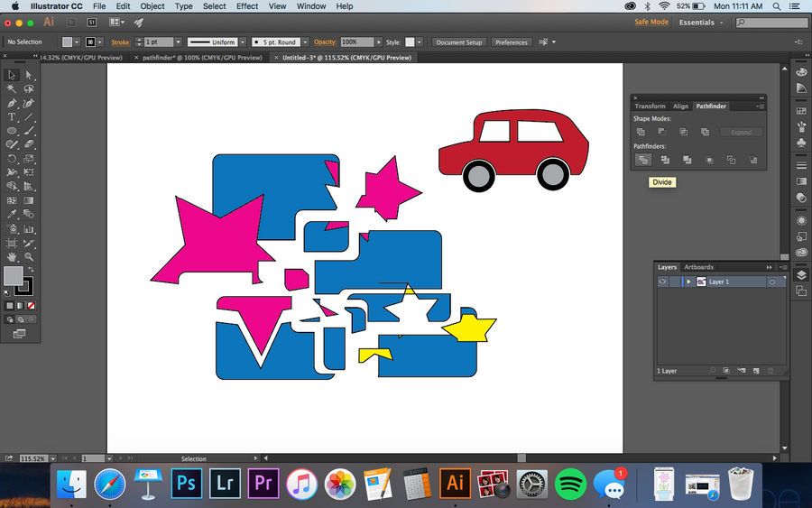Select the Eraser tool

click(x=29, y=144)
